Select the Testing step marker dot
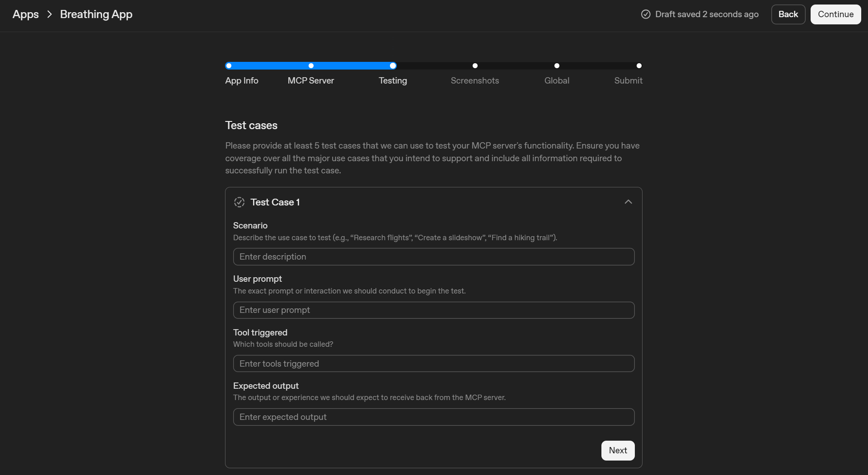This screenshot has height=475, width=868. click(x=393, y=65)
